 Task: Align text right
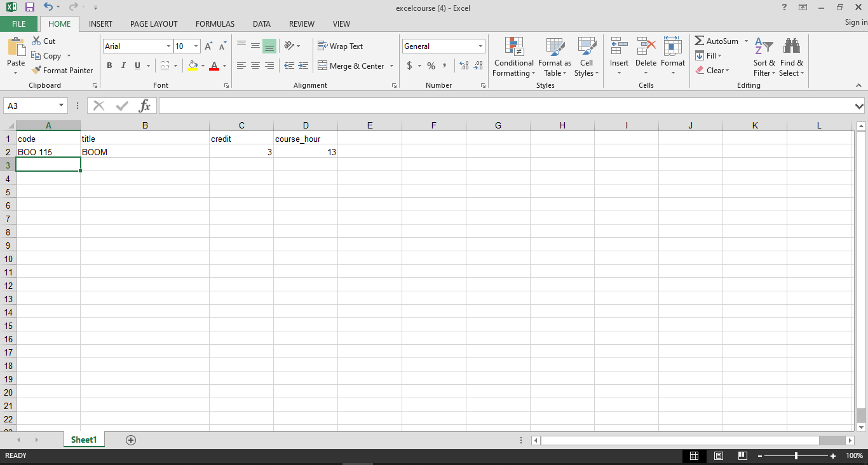269,66
